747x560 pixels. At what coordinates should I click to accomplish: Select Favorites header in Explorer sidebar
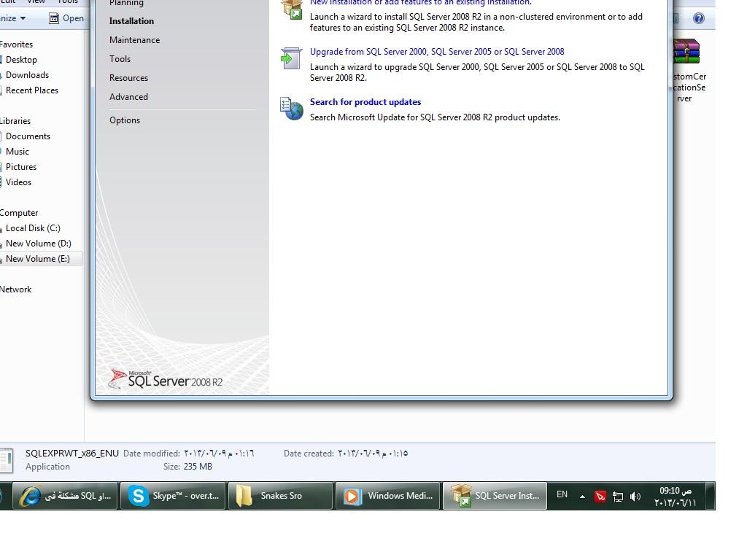tap(17, 44)
